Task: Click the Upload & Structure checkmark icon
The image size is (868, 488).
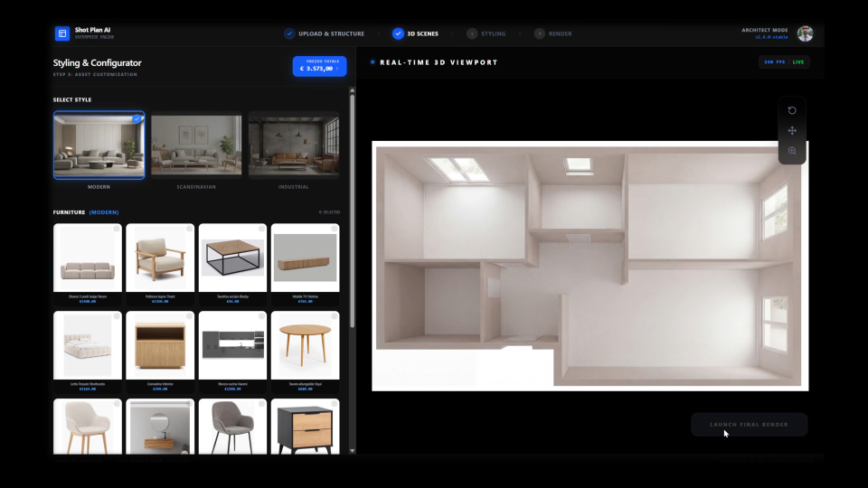Action: [289, 33]
